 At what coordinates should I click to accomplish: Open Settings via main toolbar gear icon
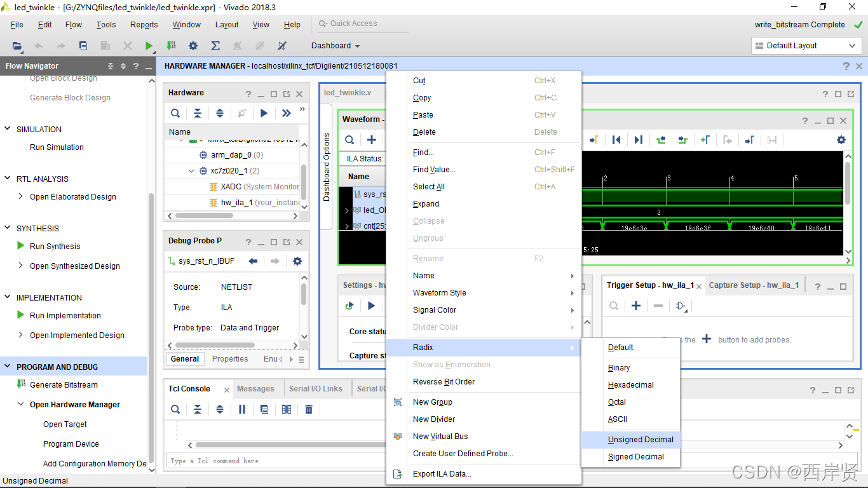pos(193,46)
